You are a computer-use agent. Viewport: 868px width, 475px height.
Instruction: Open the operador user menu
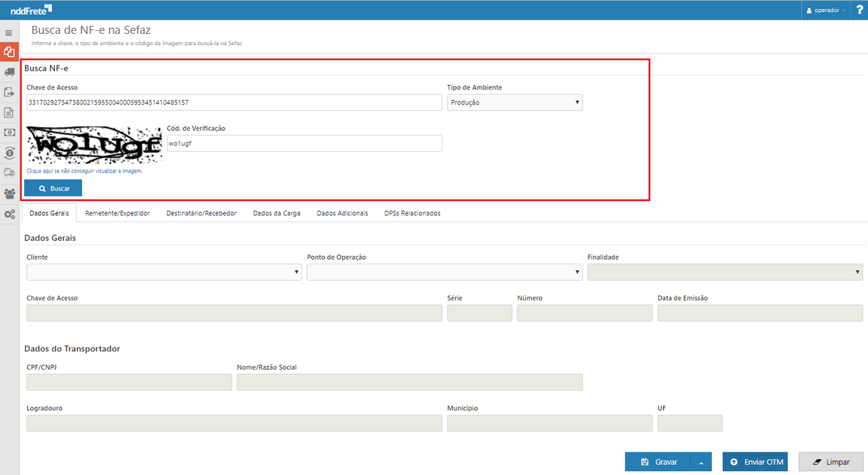click(x=825, y=11)
